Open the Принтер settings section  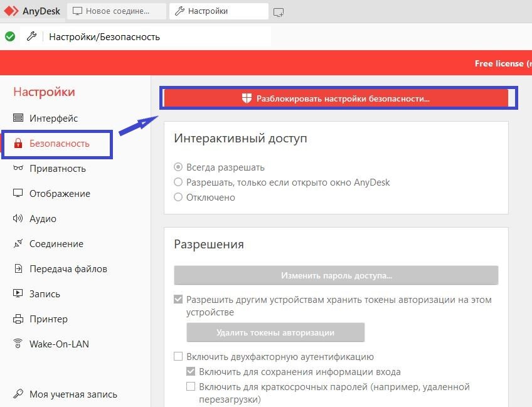[48, 319]
